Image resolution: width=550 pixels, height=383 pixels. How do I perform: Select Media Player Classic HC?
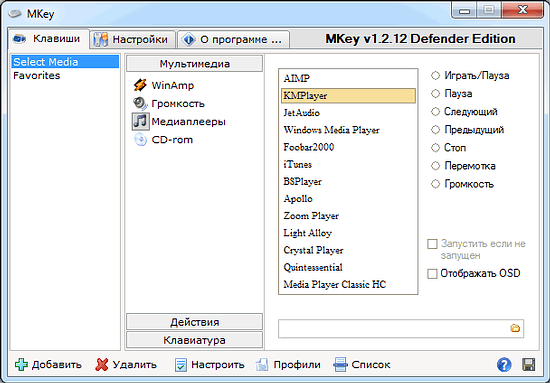point(348,284)
